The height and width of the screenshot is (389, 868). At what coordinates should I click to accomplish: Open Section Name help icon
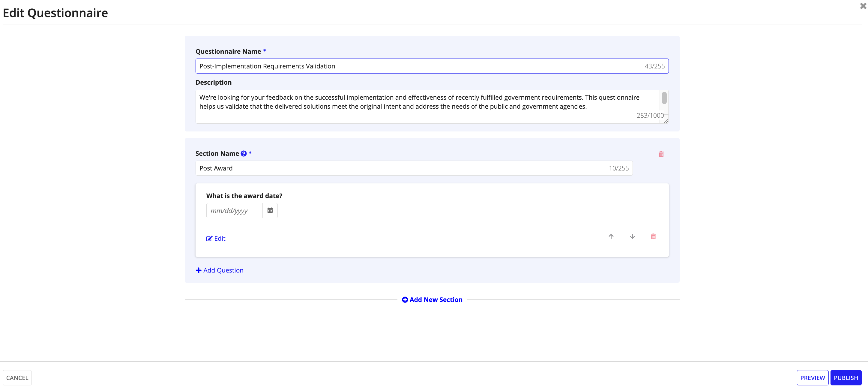[x=244, y=154]
